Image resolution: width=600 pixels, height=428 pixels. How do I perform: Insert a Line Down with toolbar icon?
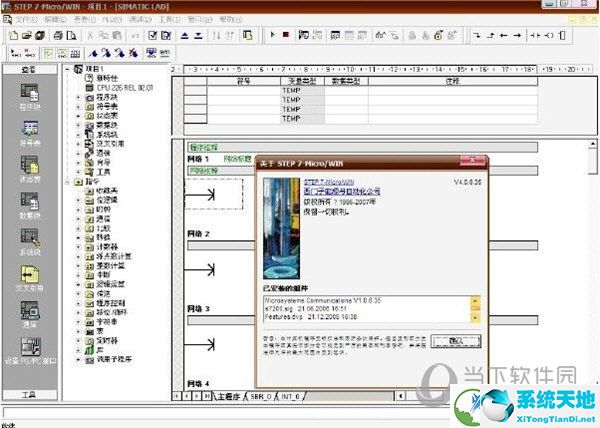pyautogui.click(x=477, y=35)
